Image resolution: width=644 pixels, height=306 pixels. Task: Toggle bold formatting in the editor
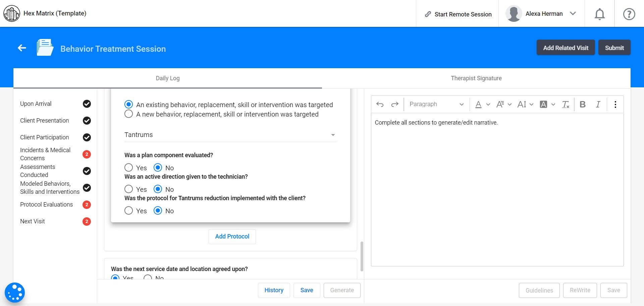click(583, 104)
